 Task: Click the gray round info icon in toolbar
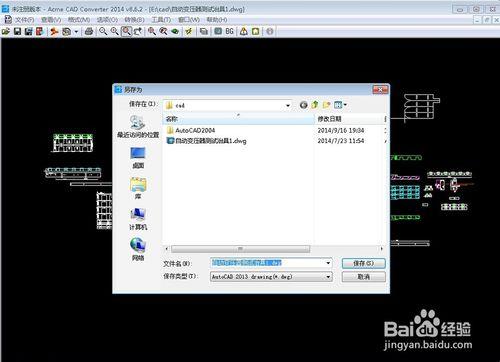[270, 32]
